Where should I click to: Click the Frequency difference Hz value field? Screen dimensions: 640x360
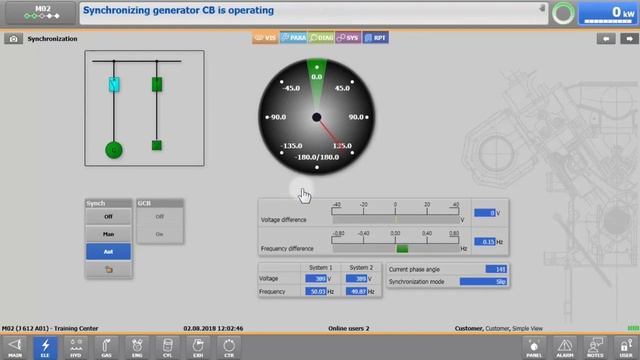pos(485,242)
